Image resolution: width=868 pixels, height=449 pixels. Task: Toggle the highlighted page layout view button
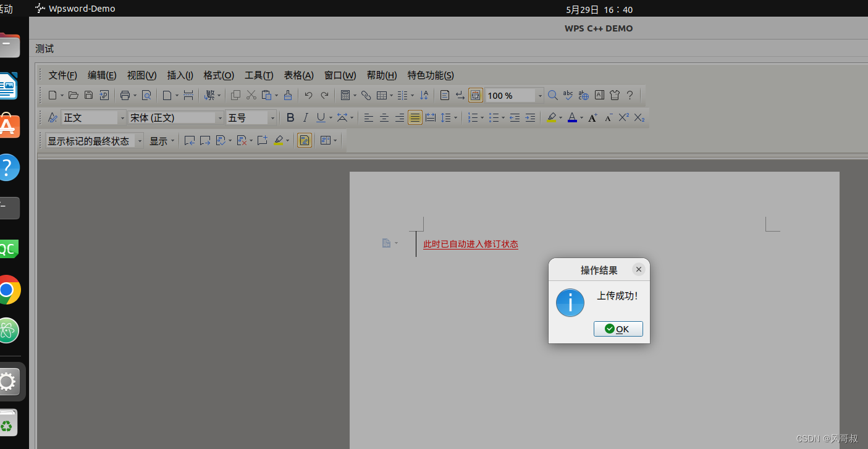pos(475,95)
